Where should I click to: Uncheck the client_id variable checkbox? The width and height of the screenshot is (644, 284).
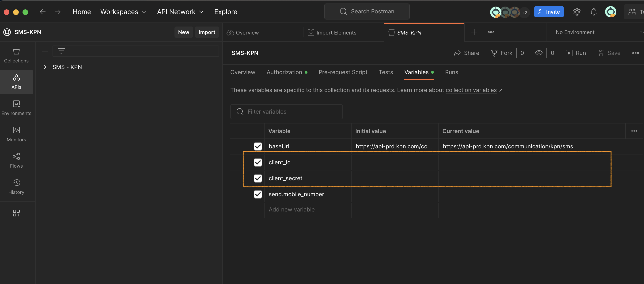tap(258, 162)
